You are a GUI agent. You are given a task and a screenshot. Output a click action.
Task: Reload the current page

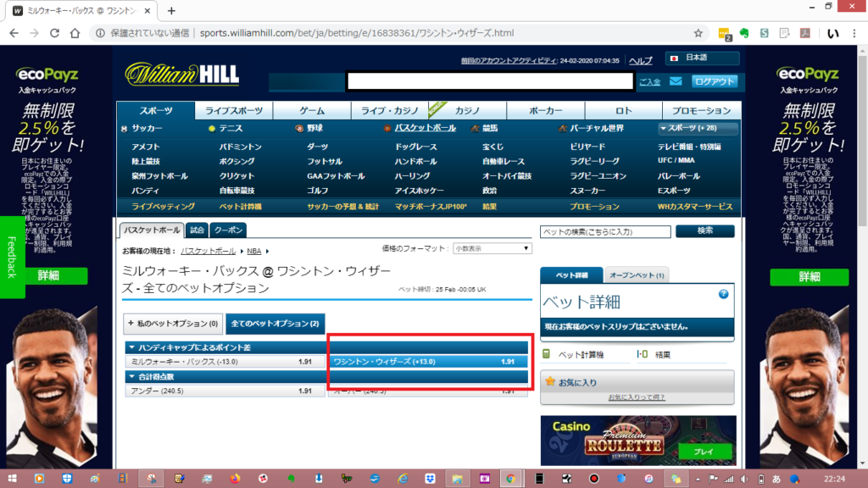(54, 33)
